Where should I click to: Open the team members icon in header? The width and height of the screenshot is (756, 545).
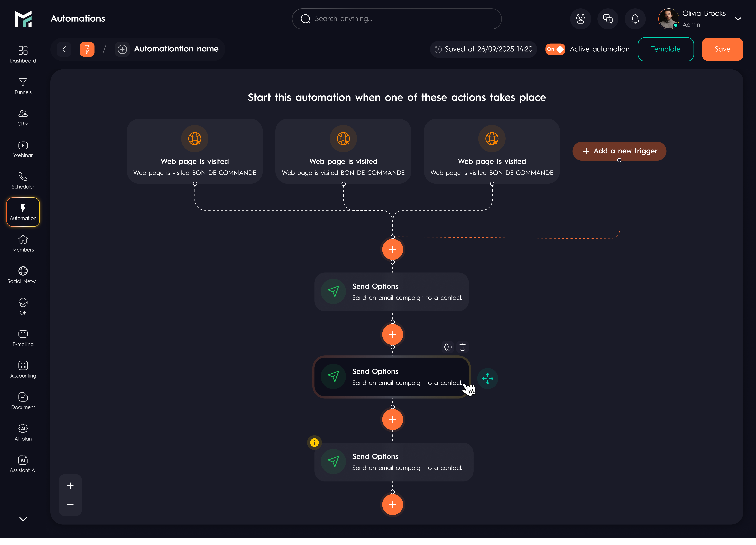point(580,19)
